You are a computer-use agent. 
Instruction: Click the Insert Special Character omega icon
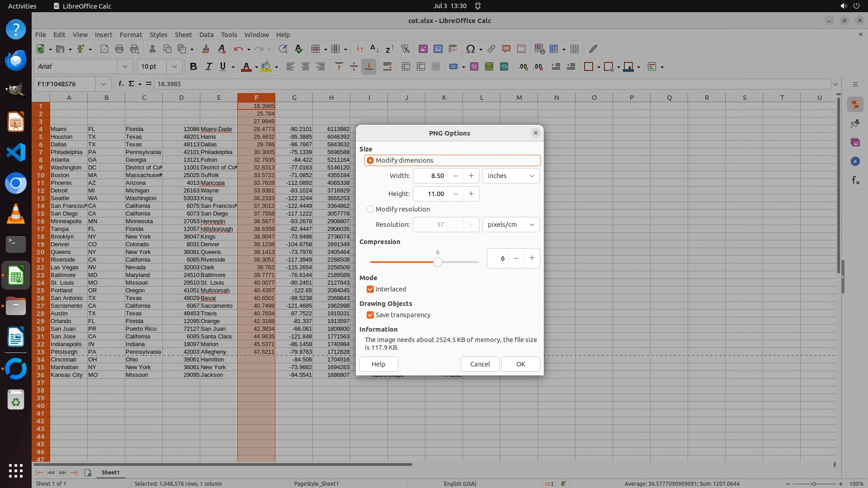click(470, 49)
